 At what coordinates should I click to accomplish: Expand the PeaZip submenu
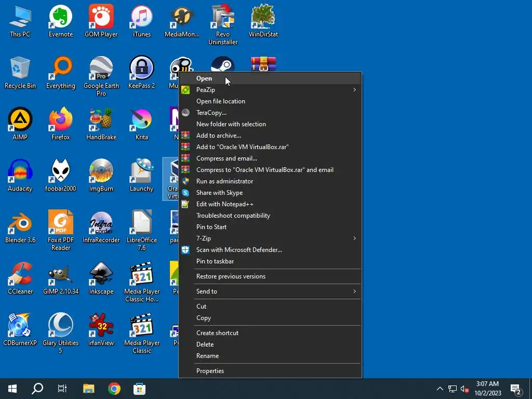point(354,89)
